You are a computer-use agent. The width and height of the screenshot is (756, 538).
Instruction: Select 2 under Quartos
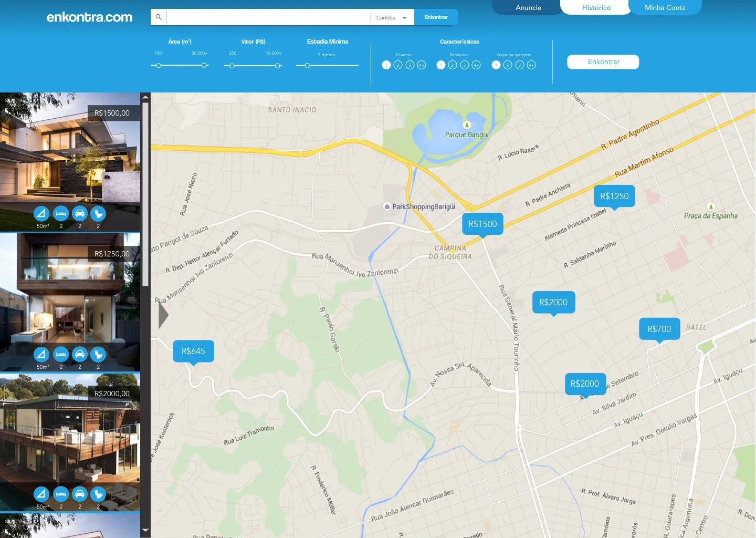pos(398,65)
